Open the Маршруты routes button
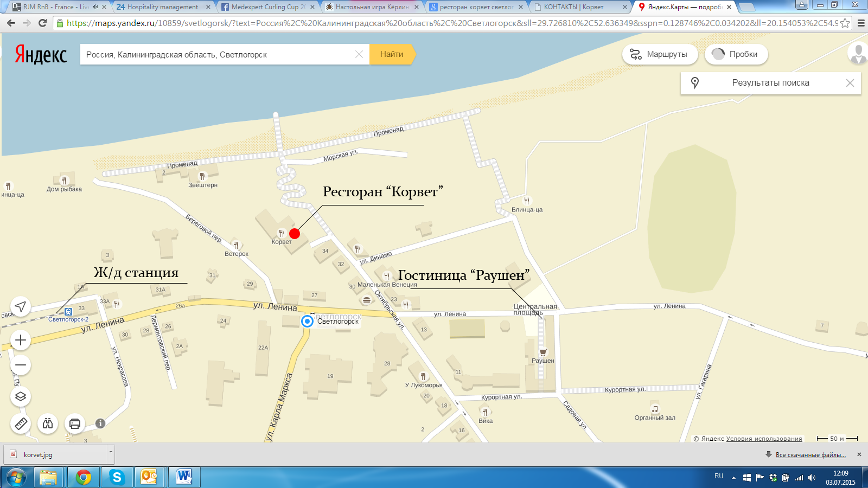Screen dimensions: 868x488 tap(660, 54)
